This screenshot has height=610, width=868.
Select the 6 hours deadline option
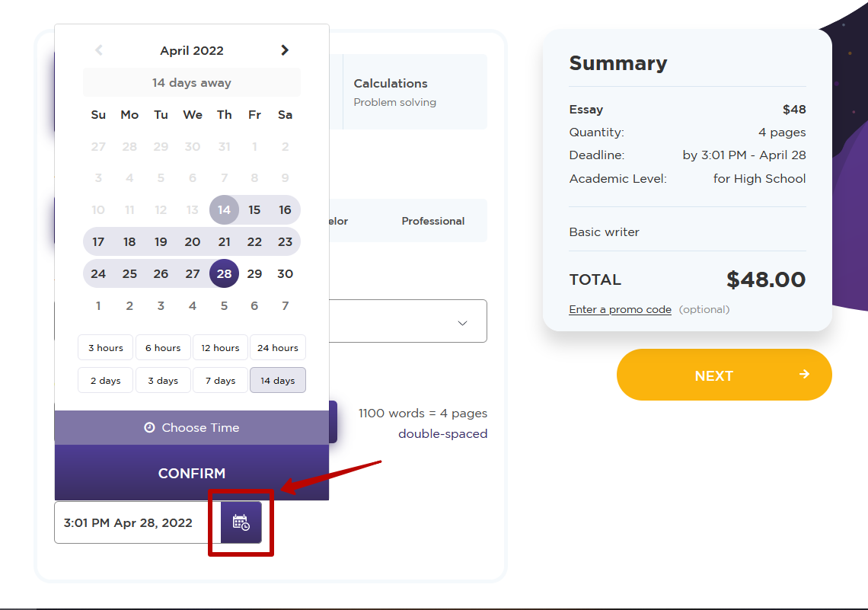coord(163,348)
